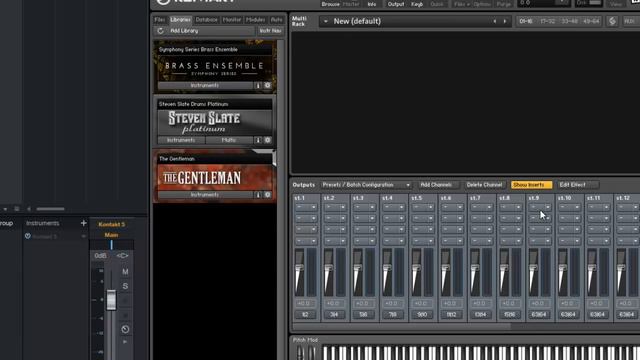Viewport: 640px width, 360px height.
Task: Open info for Steven Slate Drums library
Action: 258,140
